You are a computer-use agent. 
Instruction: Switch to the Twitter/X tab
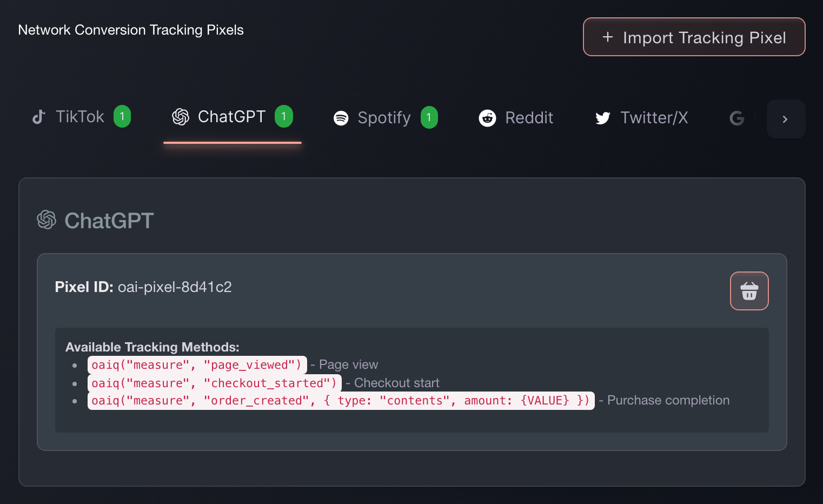pos(641,117)
